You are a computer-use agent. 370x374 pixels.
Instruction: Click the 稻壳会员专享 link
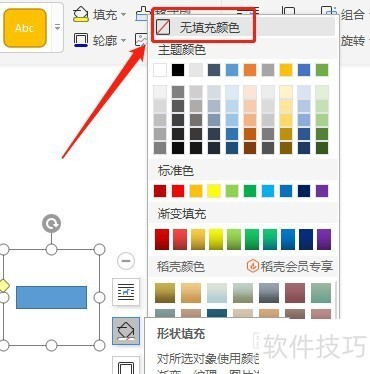pyautogui.click(x=290, y=266)
